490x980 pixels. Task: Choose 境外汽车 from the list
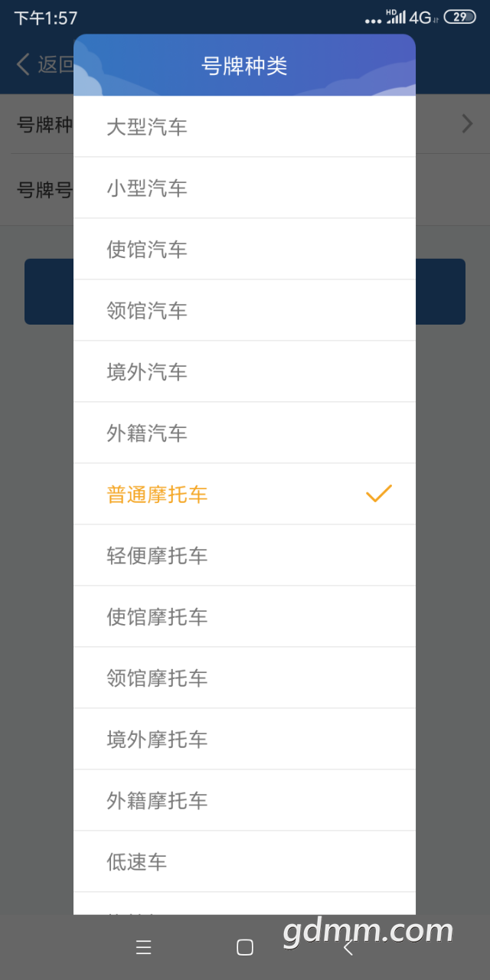click(244, 371)
